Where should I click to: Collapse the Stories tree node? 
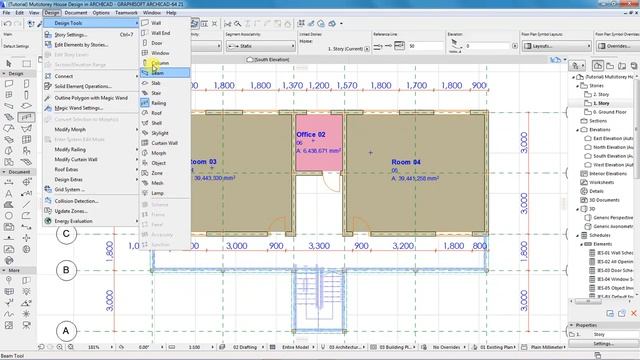[x=577, y=86]
